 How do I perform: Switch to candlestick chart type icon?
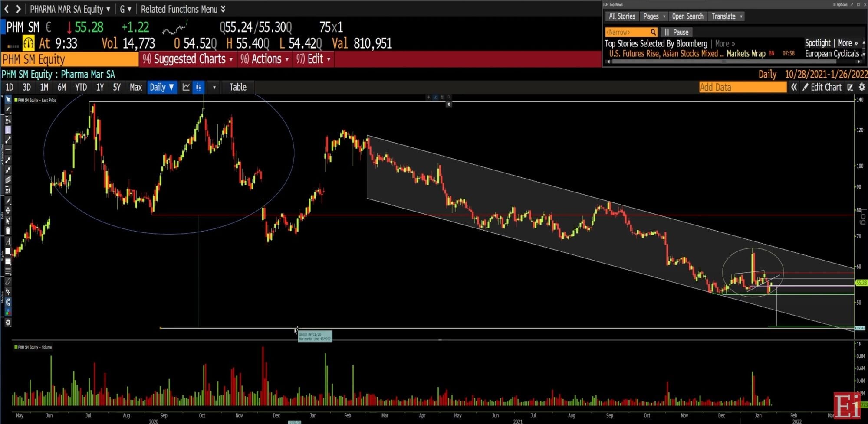tap(198, 87)
